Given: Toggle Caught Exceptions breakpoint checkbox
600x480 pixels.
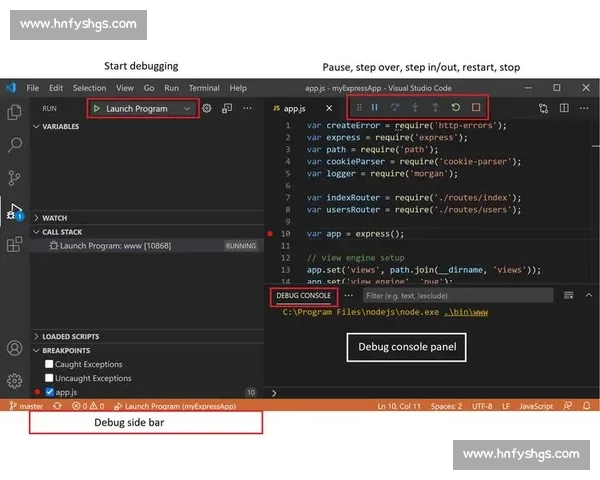Looking at the screenshot, I should (49, 364).
